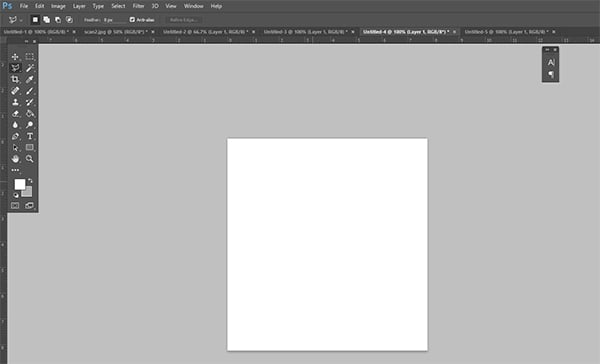Open the 3D menu
The height and width of the screenshot is (364, 600).
pos(155,6)
